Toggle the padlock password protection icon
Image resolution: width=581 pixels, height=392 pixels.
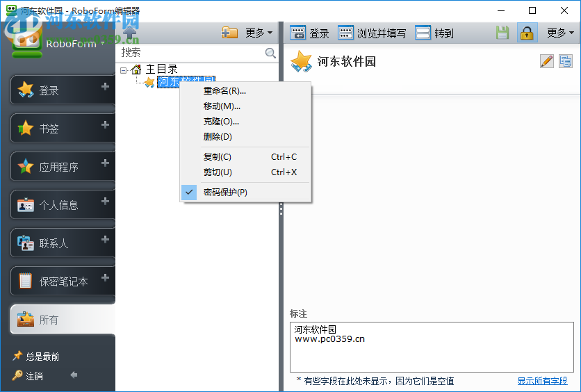pos(527,33)
